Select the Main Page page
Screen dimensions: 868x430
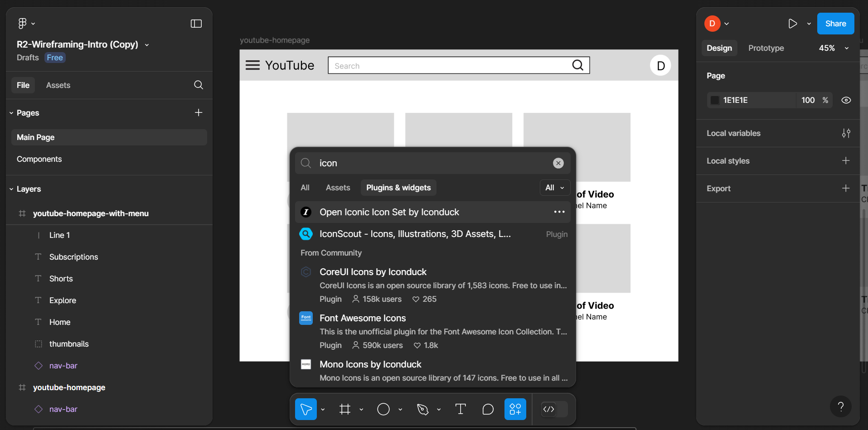point(109,137)
